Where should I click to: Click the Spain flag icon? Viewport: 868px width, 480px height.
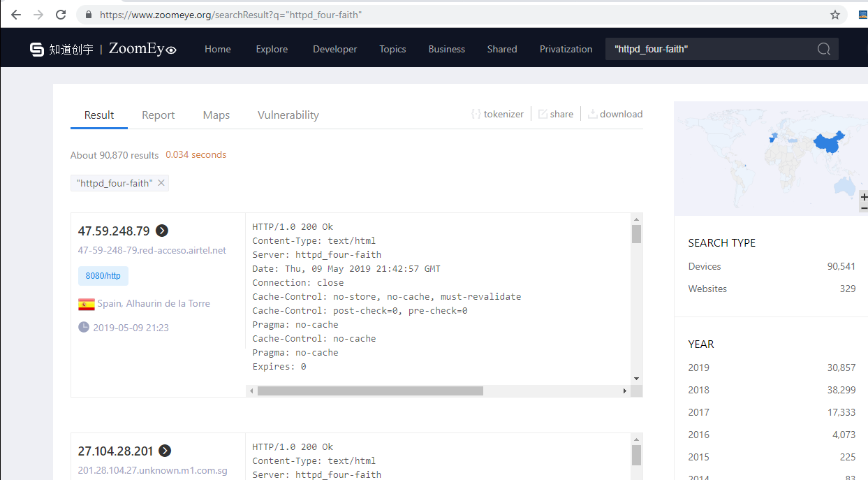pos(86,304)
